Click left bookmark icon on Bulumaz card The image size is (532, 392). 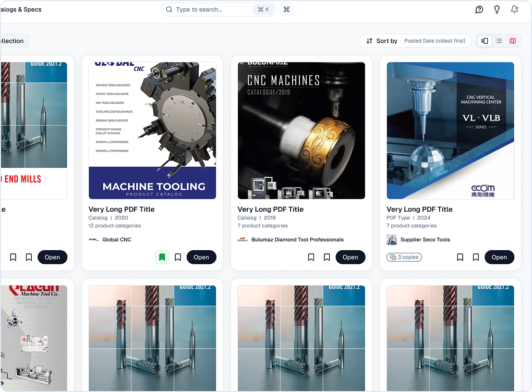311,258
